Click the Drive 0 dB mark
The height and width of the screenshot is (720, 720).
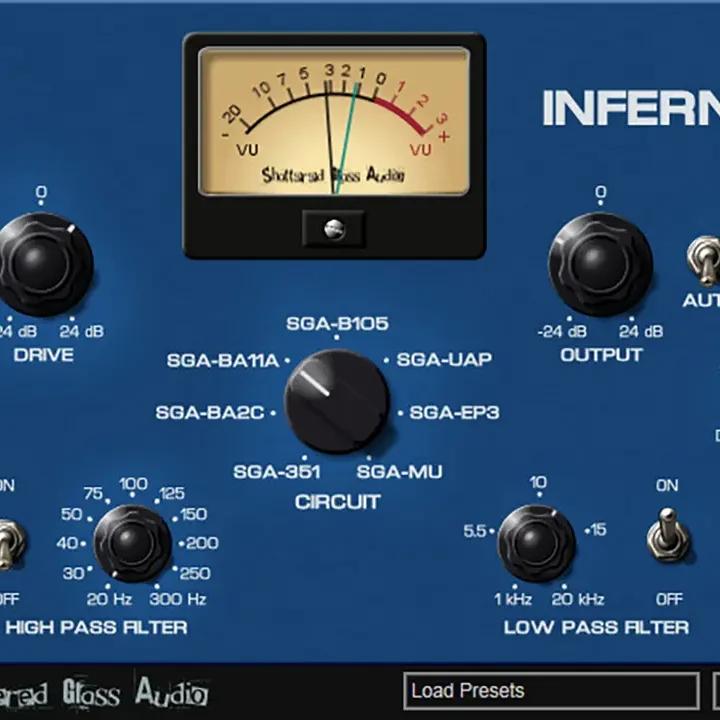tap(41, 192)
